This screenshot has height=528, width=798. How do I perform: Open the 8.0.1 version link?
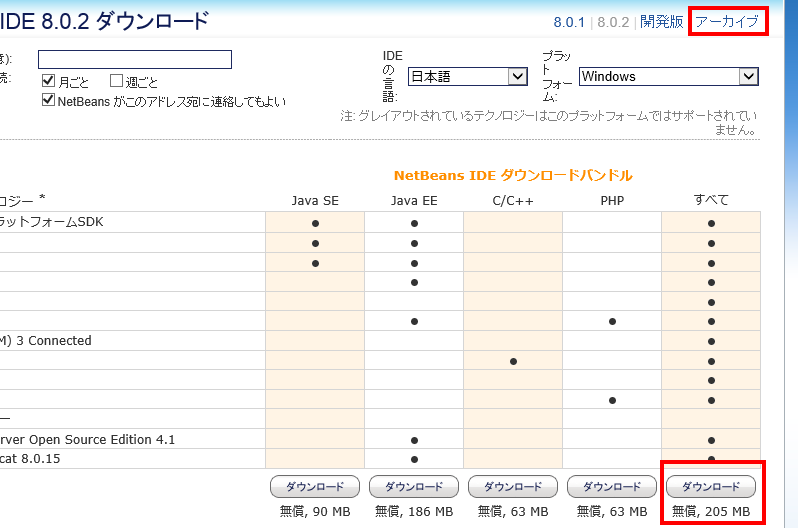[569, 22]
